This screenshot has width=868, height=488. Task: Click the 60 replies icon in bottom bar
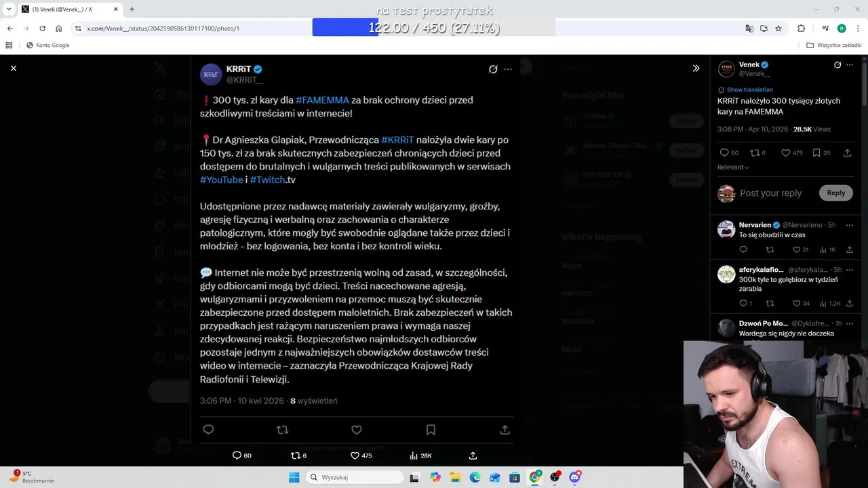tap(237, 455)
